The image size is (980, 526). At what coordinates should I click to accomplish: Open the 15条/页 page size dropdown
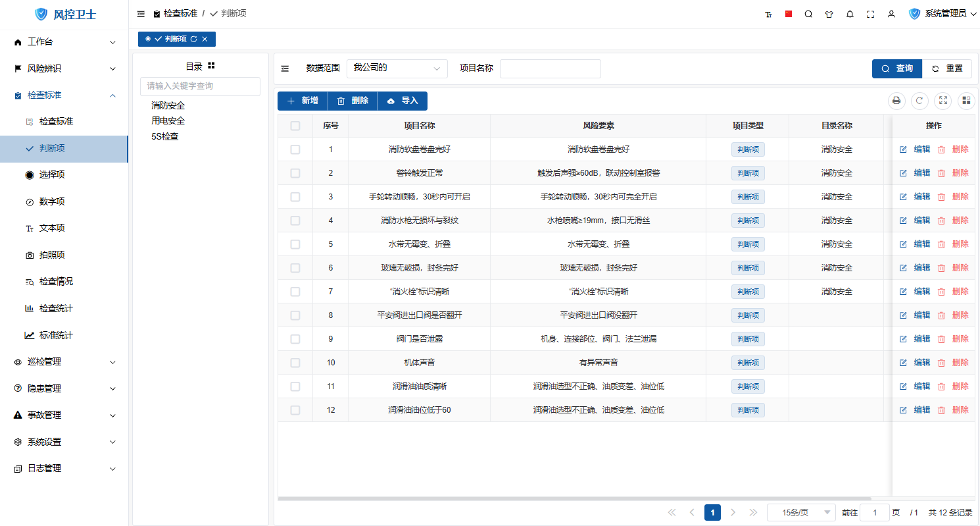pyautogui.click(x=800, y=513)
